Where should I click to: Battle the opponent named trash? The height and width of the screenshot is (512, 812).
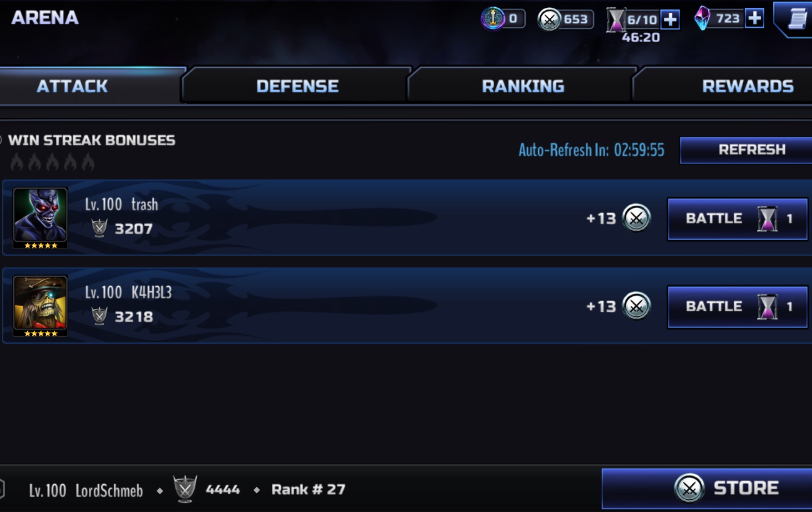(x=738, y=218)
